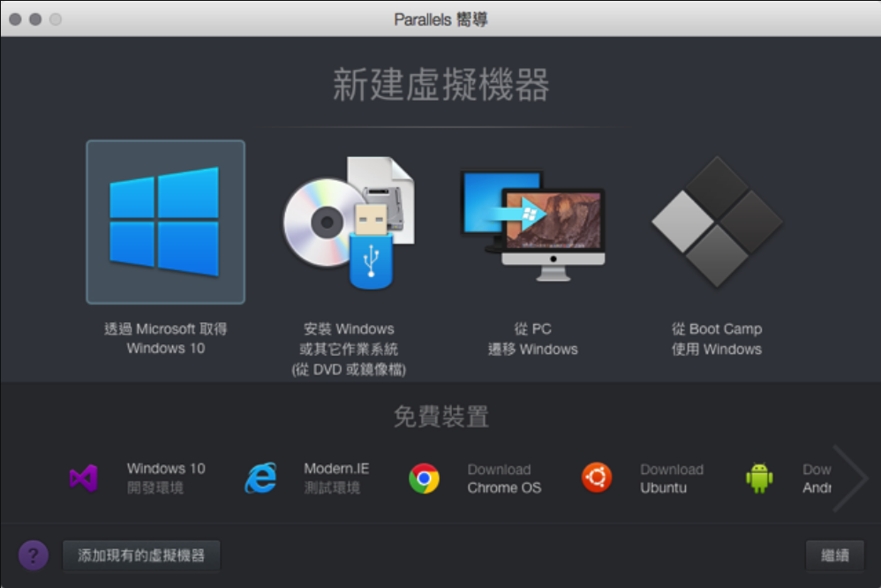
Task: Select the Android robot icon
Action: [x=759, y=479]
